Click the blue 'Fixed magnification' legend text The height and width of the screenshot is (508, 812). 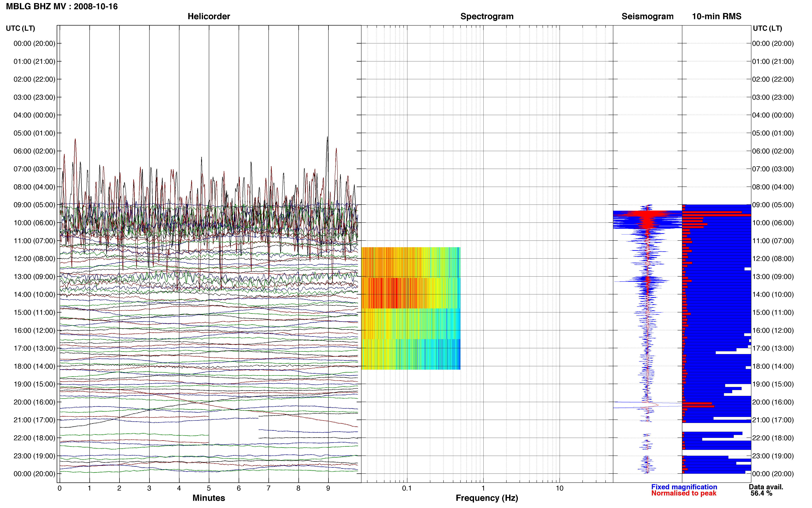[684, 487]
